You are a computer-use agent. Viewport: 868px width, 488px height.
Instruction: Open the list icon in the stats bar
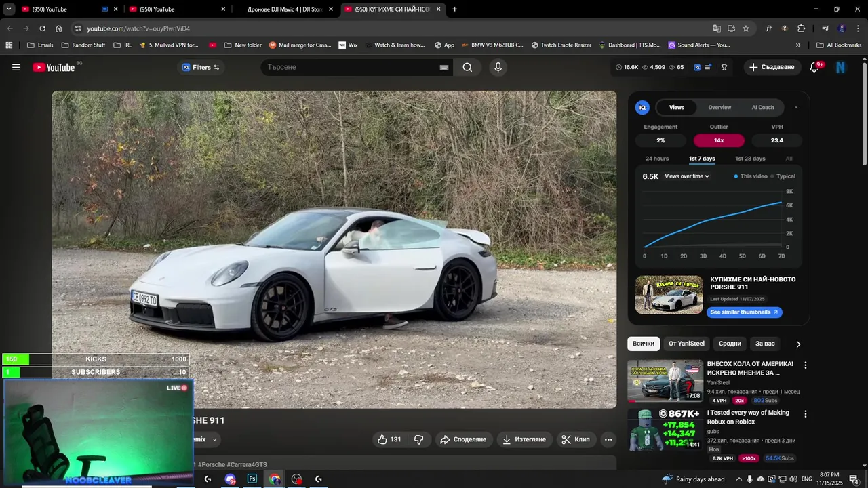[709, 67]
